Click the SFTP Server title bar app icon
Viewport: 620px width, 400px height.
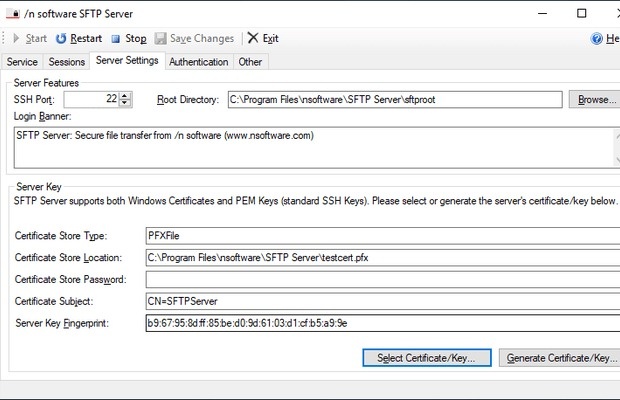point(13,14)
